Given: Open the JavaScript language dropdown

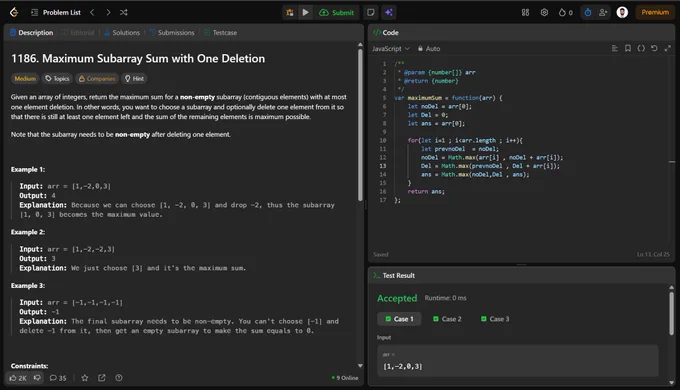Looking at the screenshot, I should [390, 49].
